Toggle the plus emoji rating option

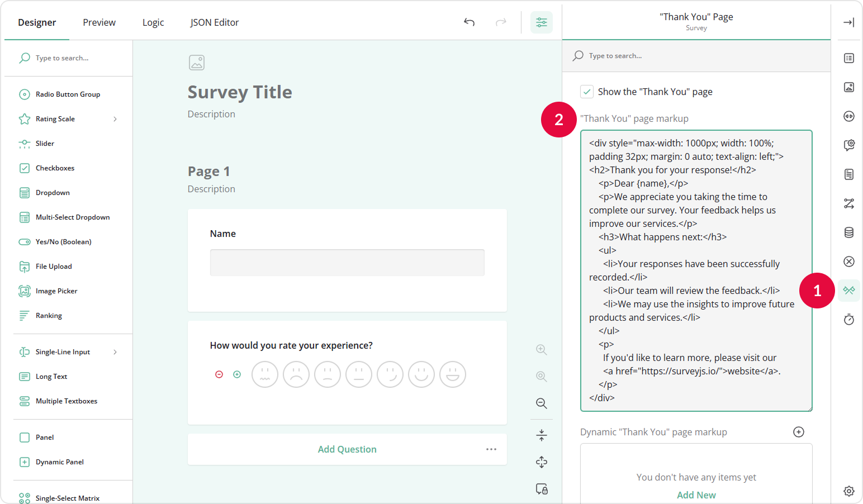(x=237, y=374)
